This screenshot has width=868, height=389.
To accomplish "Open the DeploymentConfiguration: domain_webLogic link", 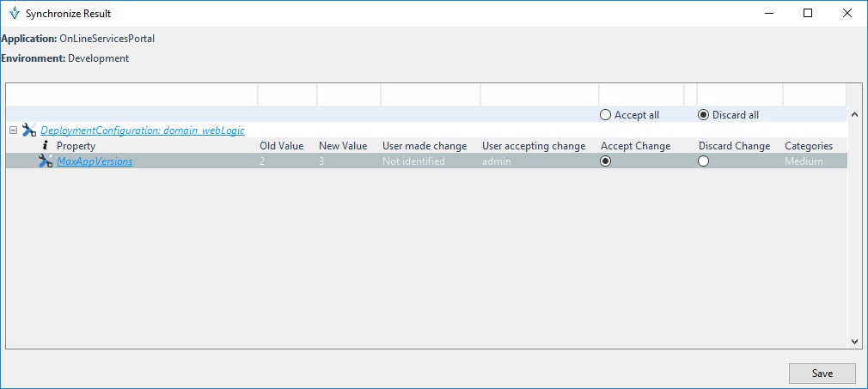I will pyautogui.click(x=142, y=131).
